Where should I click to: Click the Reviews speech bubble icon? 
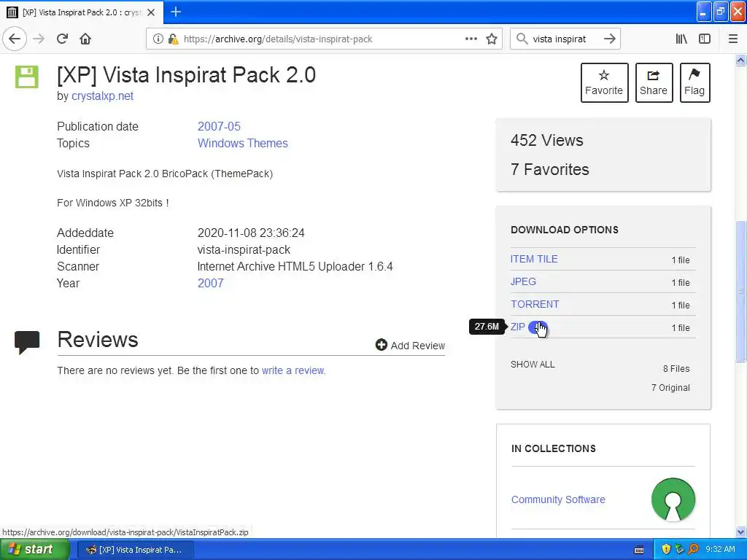[x=27, y=343]
